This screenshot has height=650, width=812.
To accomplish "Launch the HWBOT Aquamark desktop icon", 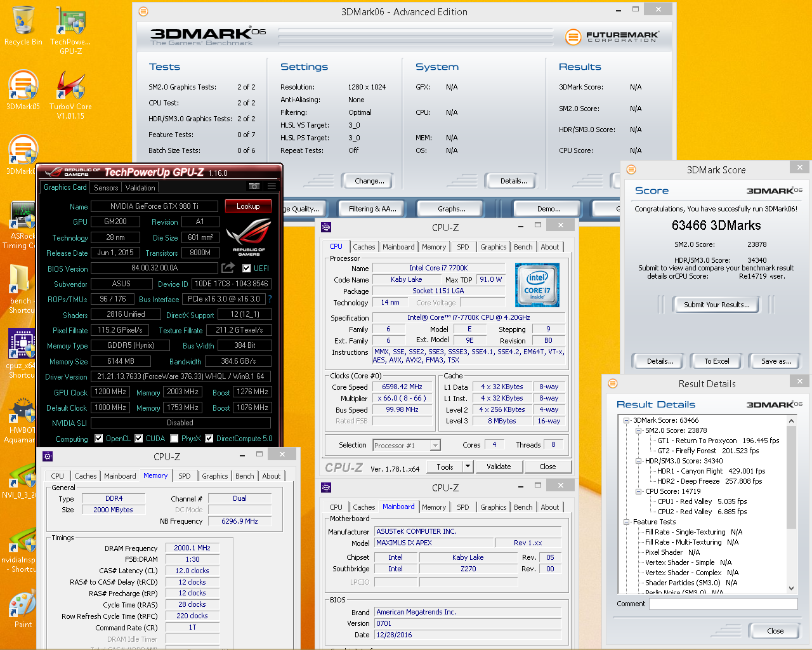I will tap(21, 419).
